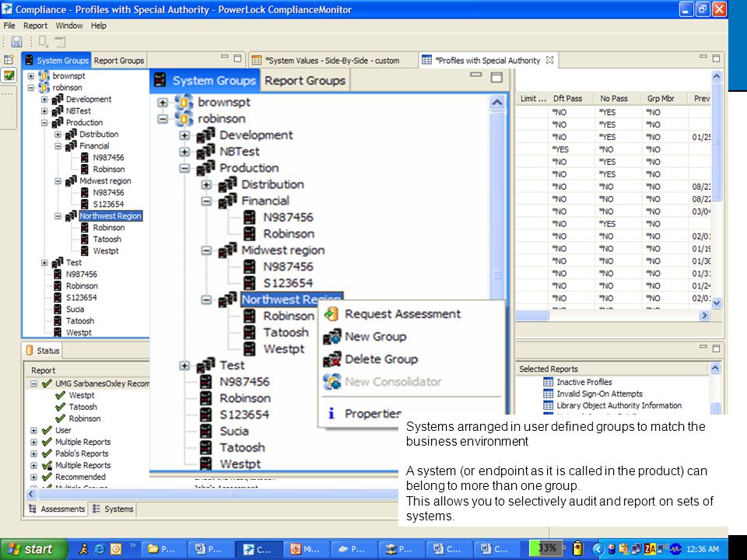
Task: Open the Help menu
Action: [99, 26]
